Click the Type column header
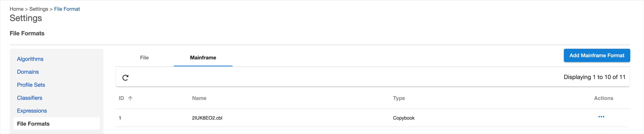This screenshot has height=134, width=644. coord(399,98)
